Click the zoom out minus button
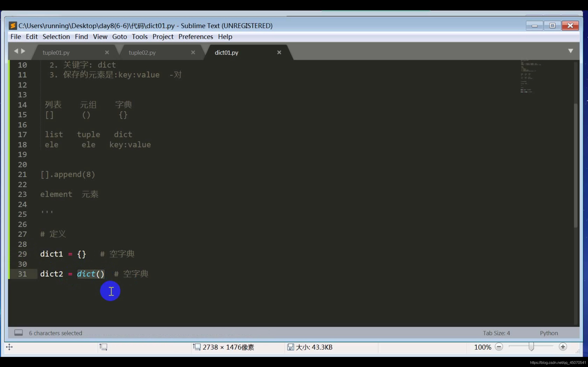The height and width of the screenshot is (367, 588). click(499, 347)
